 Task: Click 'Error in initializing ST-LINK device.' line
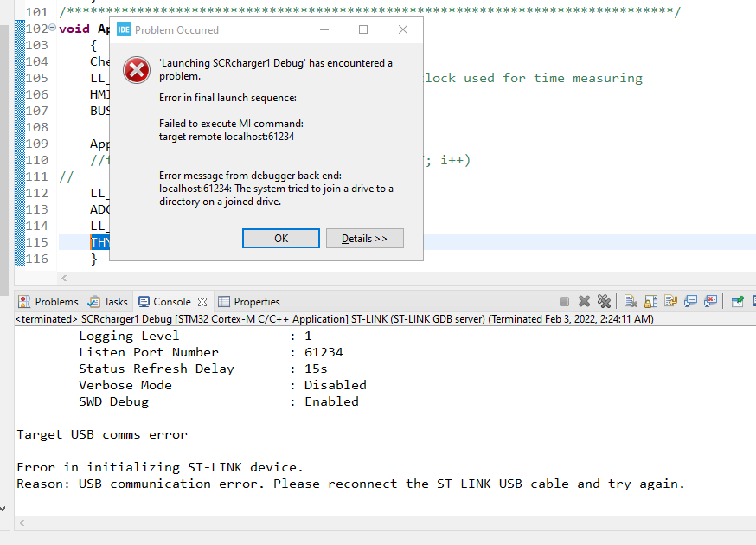pyautogui.click(x=160, y=467)
